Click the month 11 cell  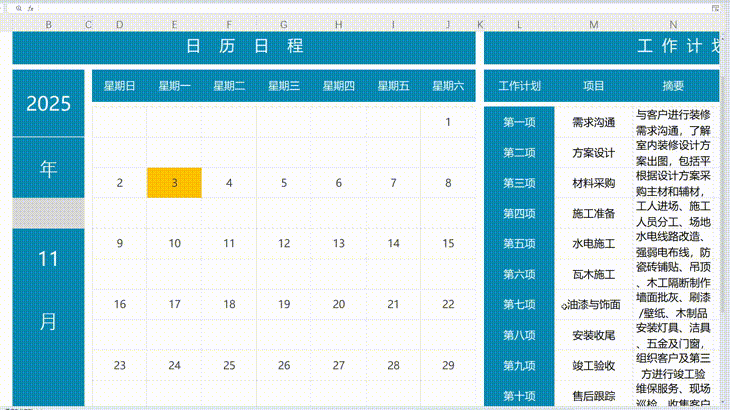[48, 259]
